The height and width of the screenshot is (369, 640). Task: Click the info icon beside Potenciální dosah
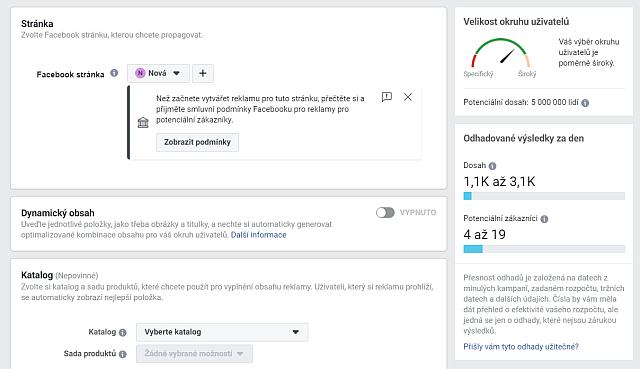pyautogui.click(x=585, y=103)
